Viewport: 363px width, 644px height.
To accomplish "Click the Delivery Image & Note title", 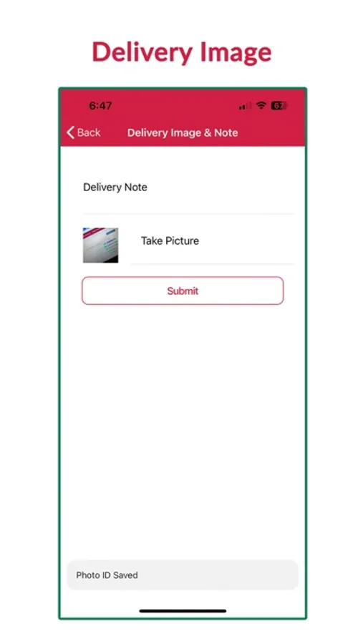I will pos(183,132).
